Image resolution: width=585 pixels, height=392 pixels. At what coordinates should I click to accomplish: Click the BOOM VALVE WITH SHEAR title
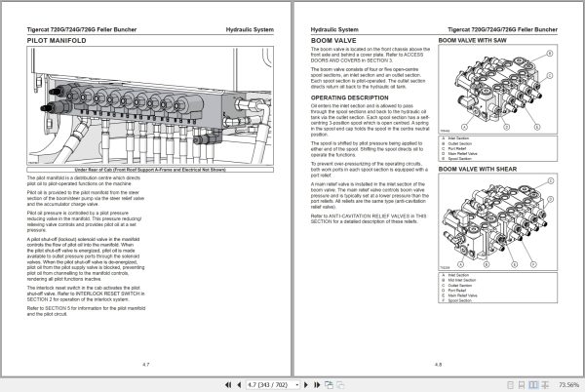tap(478, 169)
